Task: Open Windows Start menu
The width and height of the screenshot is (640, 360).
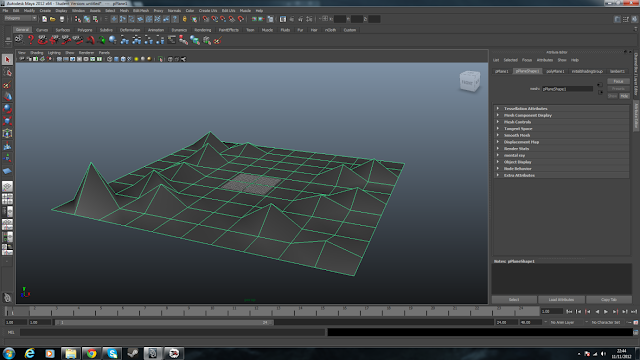Action: pyautogui.click(x=9, y=353)
